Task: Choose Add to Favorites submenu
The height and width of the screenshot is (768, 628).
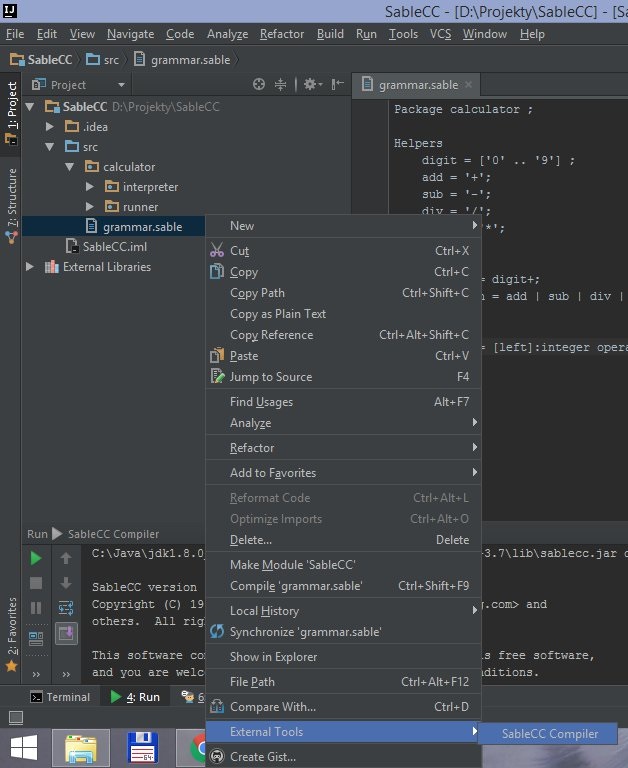Action: coord(343,473)
